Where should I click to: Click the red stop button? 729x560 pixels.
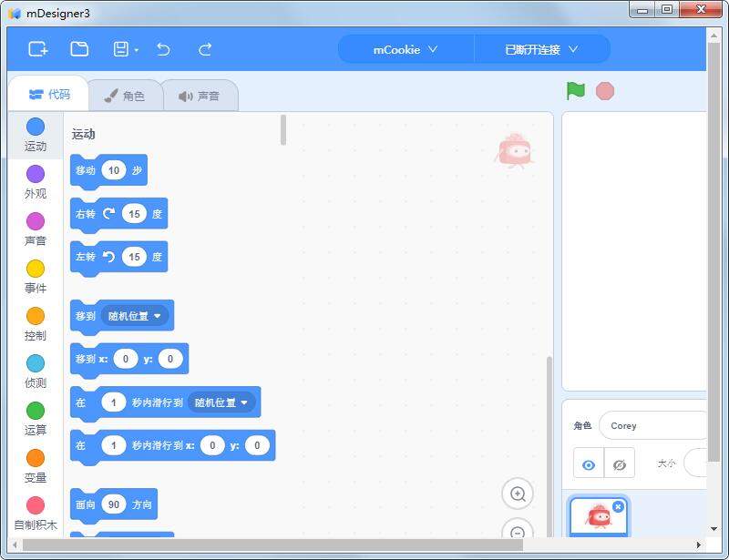tap(603, 90)
